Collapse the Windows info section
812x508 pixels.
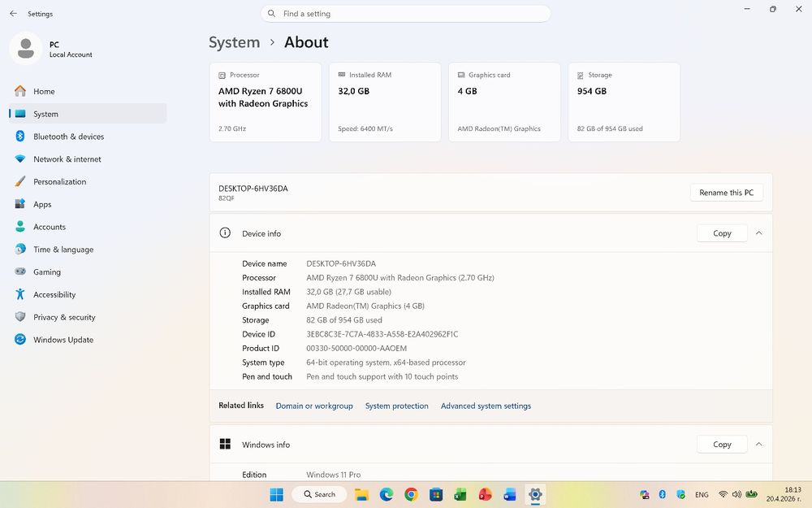point(758,445)
